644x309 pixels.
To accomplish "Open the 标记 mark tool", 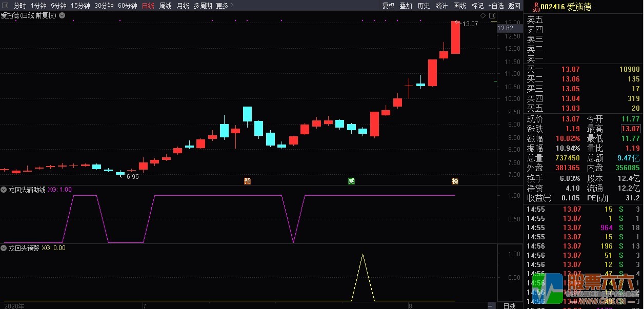I will pyautogui.click(x=477, y=6).
